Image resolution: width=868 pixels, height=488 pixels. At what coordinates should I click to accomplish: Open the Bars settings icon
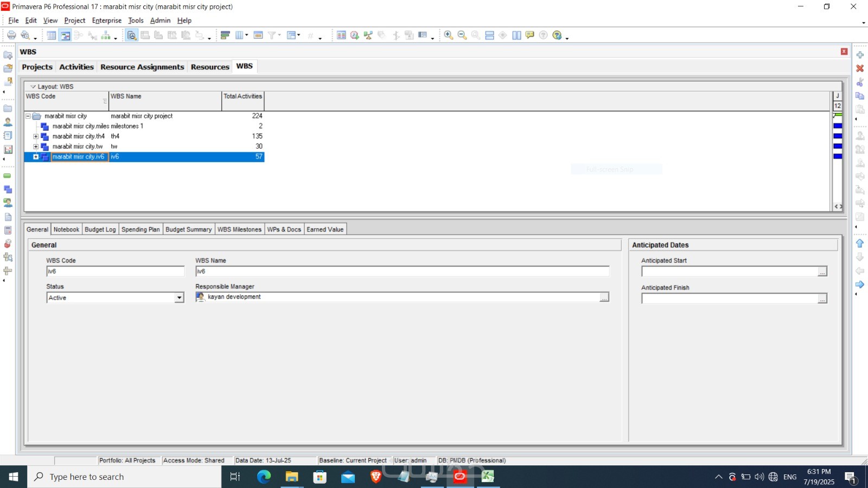point(225,35)
